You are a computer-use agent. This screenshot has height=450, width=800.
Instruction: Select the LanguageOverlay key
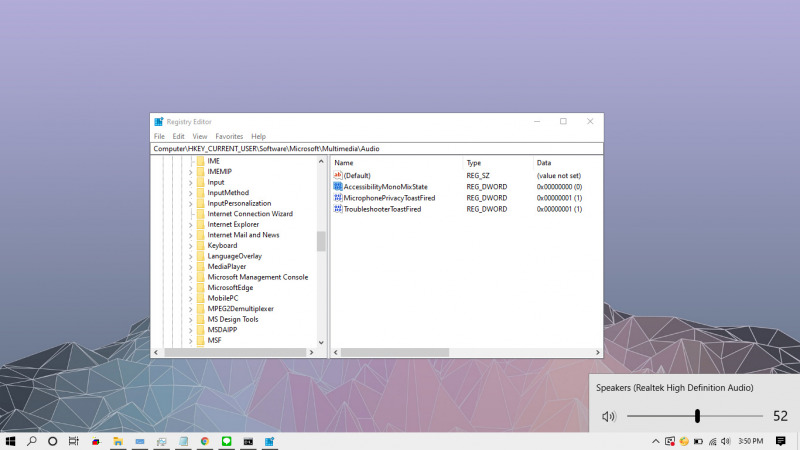pyautogui.click(x=235, y=256)
